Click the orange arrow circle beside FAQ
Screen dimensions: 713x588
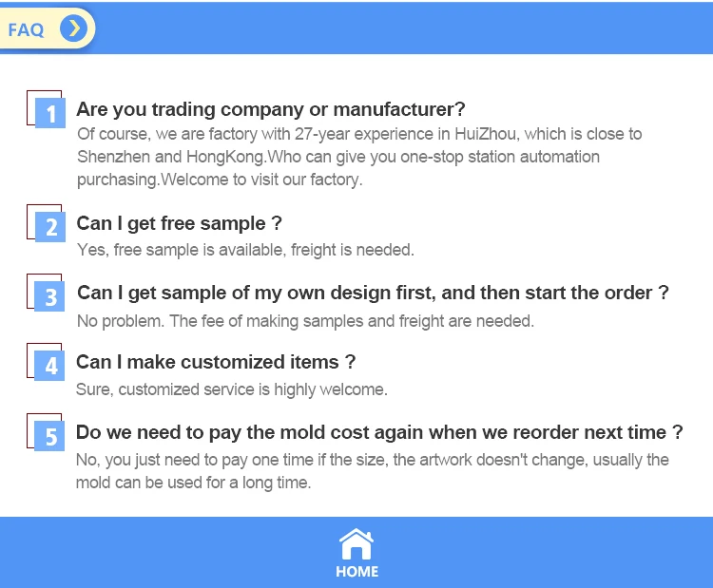[x=73, y=28]
